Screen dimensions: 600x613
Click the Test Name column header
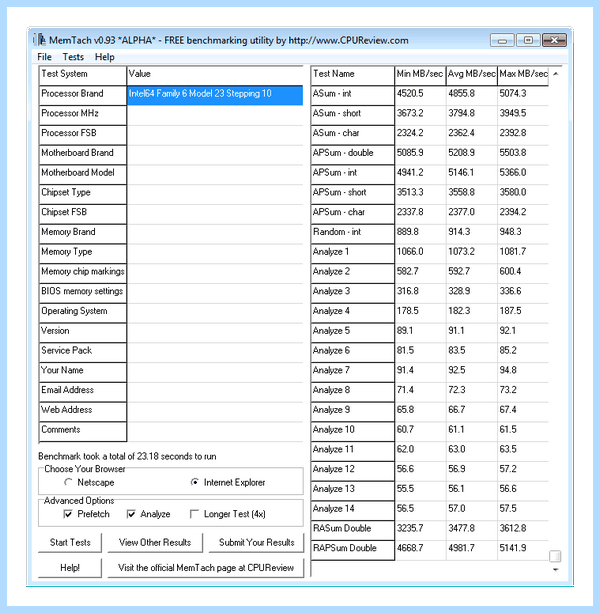coord(353,75)
